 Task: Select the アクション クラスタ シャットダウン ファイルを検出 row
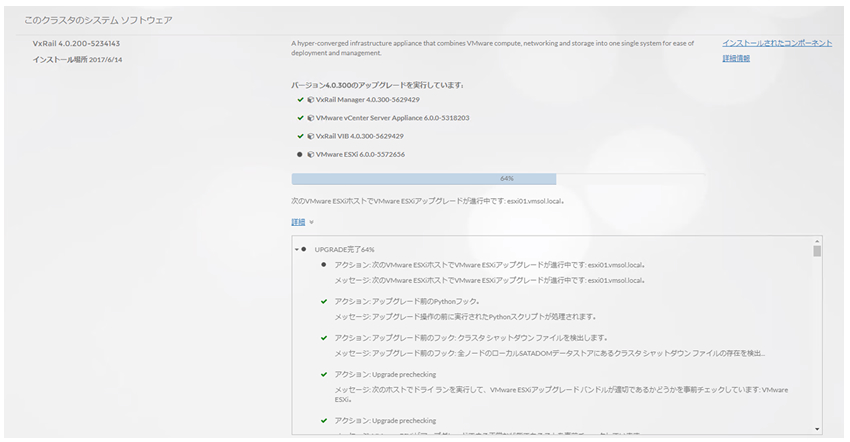[x=471, y=338]
